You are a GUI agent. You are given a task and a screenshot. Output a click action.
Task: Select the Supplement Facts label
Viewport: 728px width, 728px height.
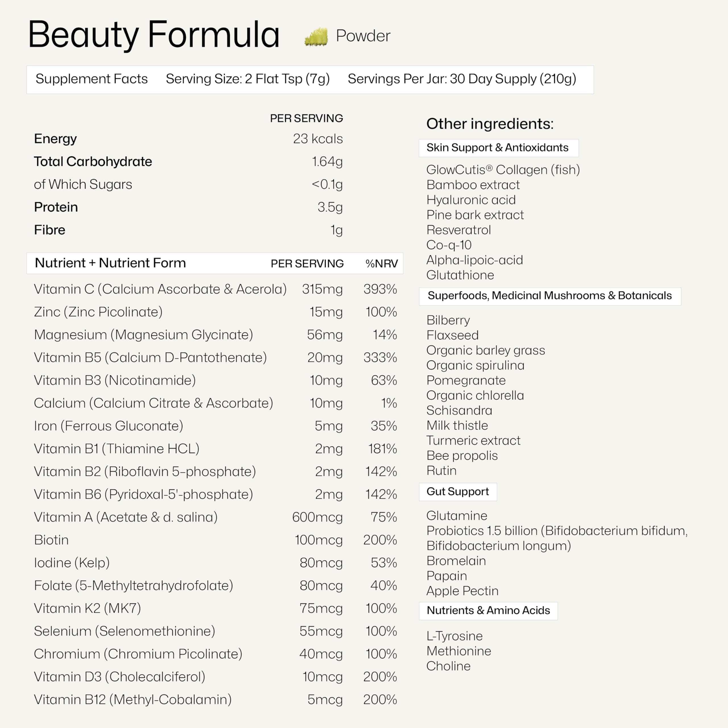click(92, 79)
